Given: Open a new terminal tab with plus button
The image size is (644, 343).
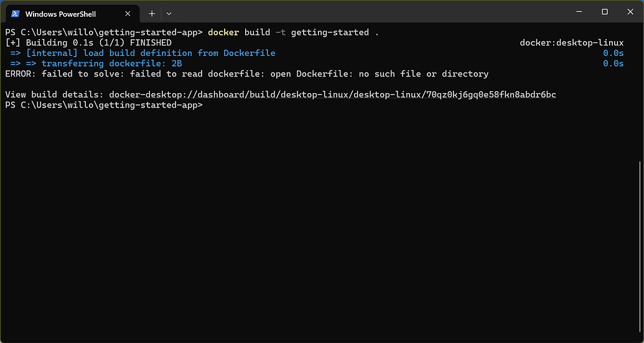Looking at the screenshot, I should (x=152, y=13).
